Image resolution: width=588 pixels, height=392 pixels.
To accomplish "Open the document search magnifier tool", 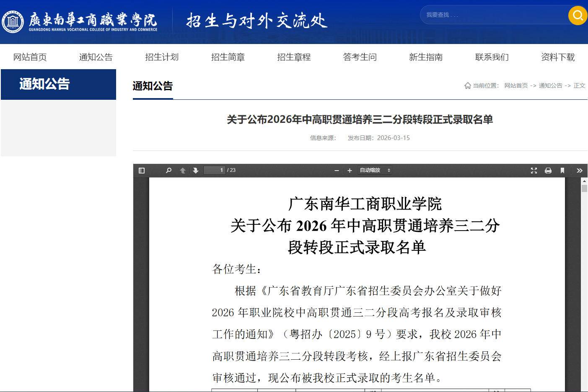I will pyautogui.click(x=168, y=170).
